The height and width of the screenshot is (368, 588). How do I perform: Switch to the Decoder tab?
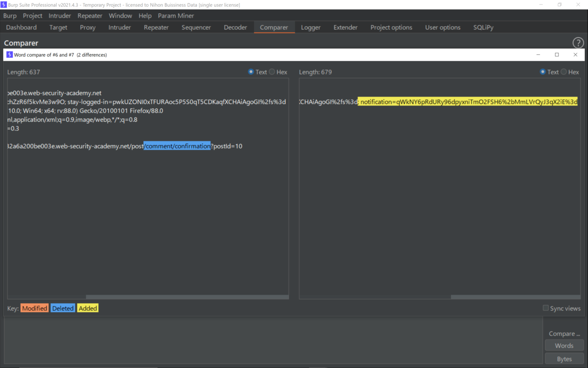click(235, 27)
